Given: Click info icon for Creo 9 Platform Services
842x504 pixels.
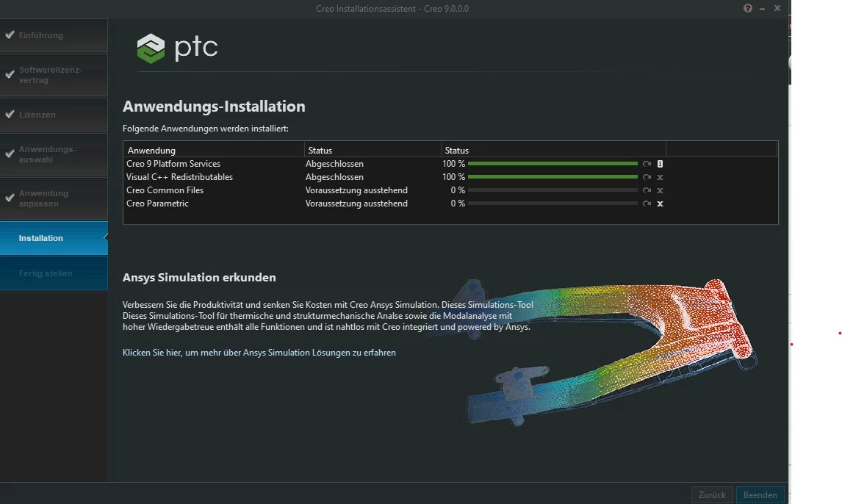Looking at the screenshot, I should pyautogui.click(x=660, y=164).
